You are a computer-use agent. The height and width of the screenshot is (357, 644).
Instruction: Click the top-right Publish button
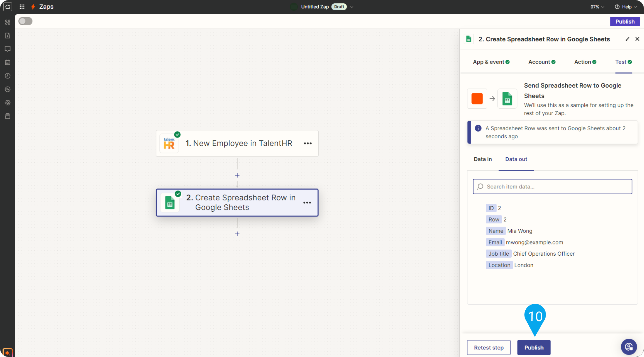pos(625,22)
